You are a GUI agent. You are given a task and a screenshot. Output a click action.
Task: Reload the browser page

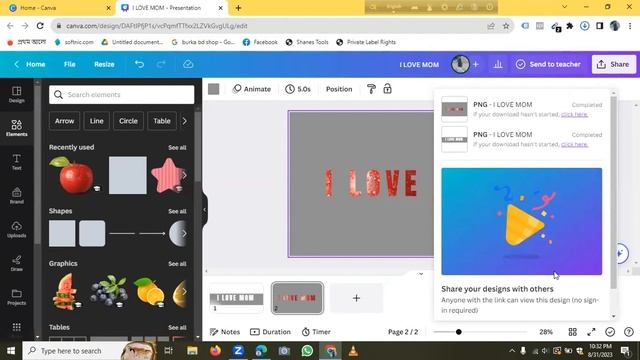click(40, 26)
